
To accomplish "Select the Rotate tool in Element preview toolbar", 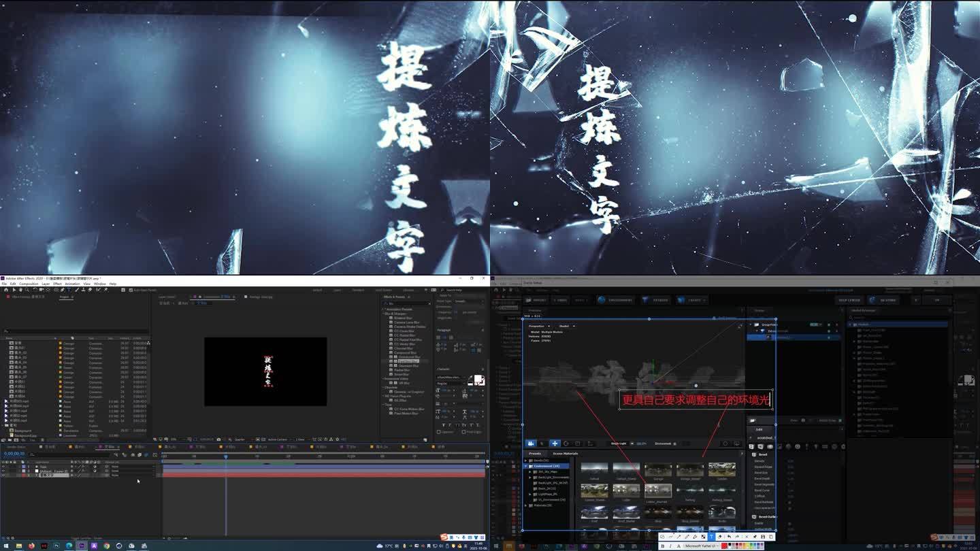I will 566,444.
